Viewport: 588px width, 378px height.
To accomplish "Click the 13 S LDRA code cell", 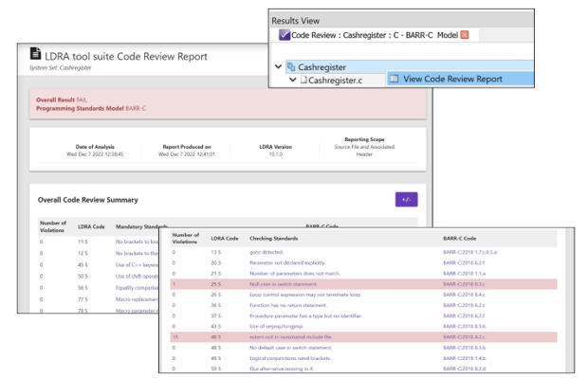I will (215, 252).
